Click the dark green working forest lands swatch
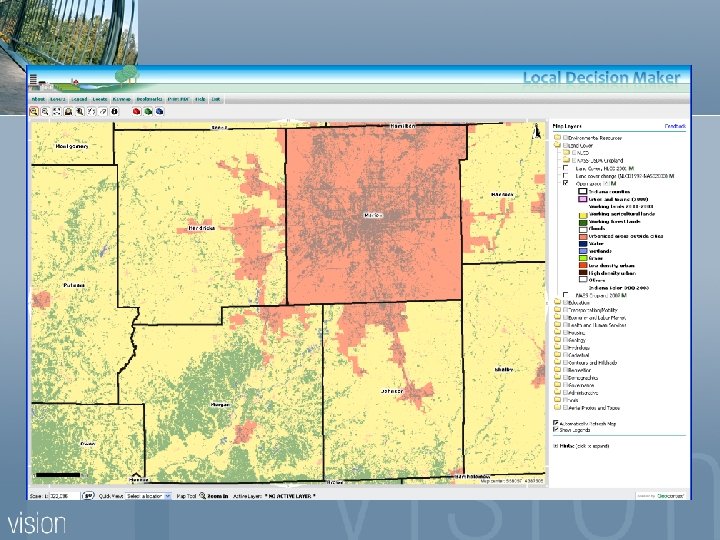This screenshot has width=720, height=540. tap(583, 221)
